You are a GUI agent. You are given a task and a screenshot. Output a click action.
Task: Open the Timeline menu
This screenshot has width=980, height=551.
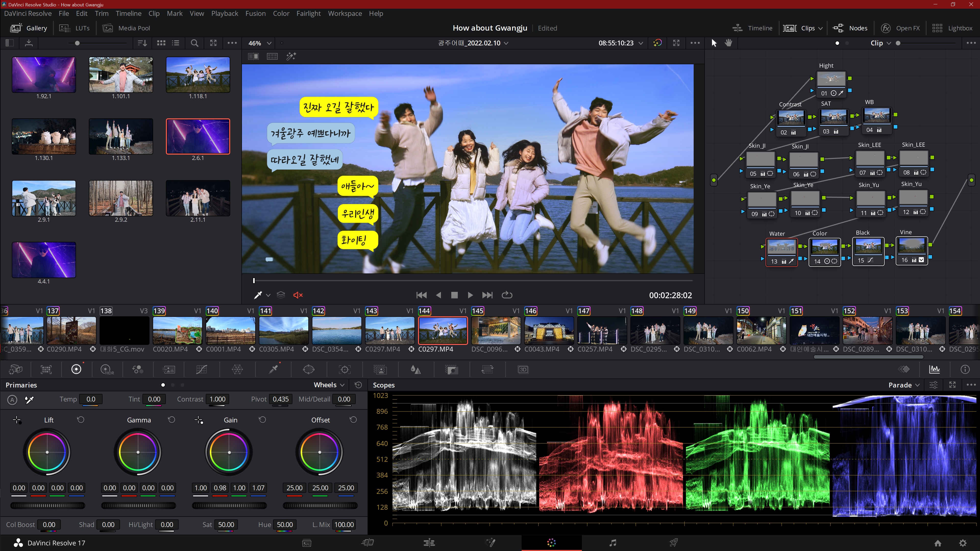128,13
